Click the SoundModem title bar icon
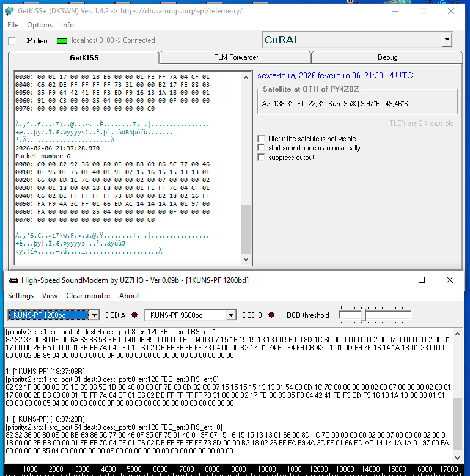The width and height of the screenshot is (470, 476). [x=12, y=280]
